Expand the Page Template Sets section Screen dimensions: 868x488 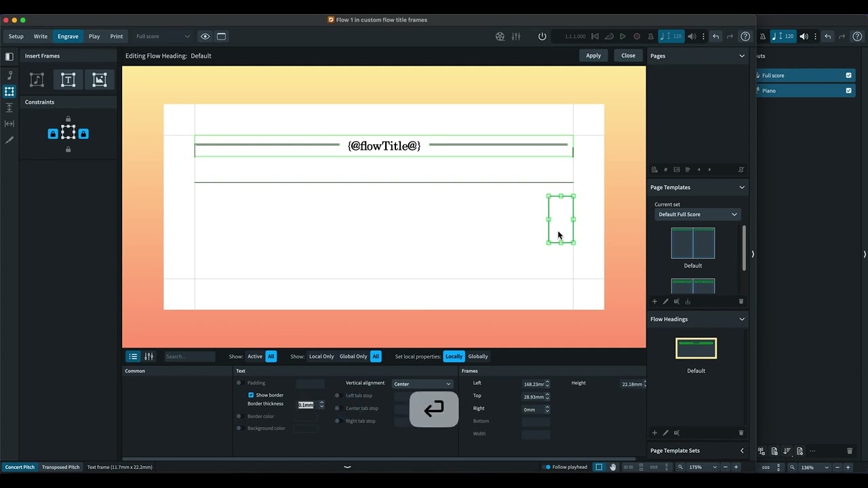[x=742, y=451]
